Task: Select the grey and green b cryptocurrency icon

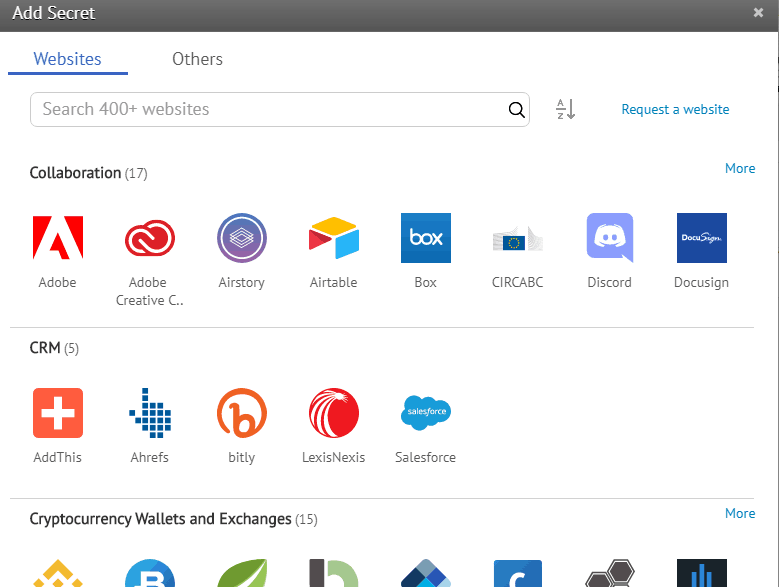Action: tap(334, 573)
